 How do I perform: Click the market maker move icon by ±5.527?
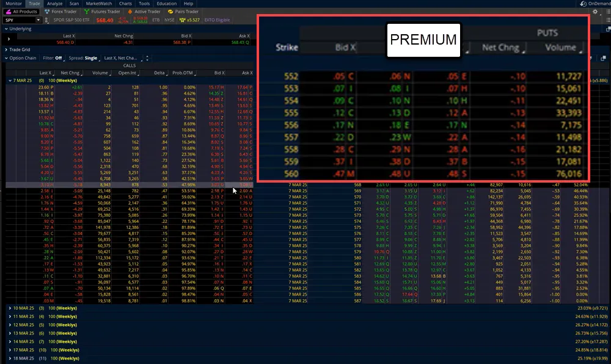pyautogui.click(x=182, y=20)
